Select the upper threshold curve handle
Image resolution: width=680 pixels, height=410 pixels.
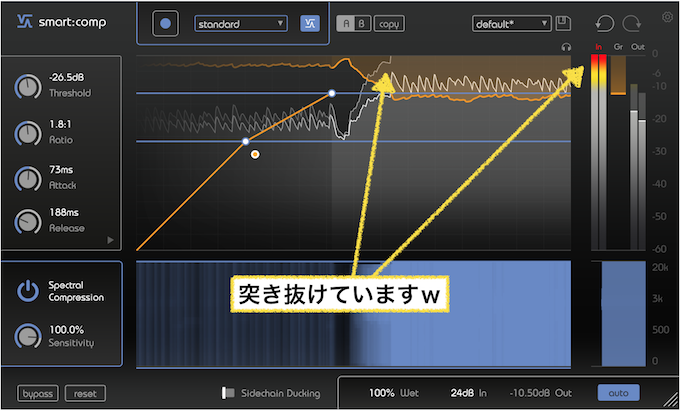click(332, 93)
